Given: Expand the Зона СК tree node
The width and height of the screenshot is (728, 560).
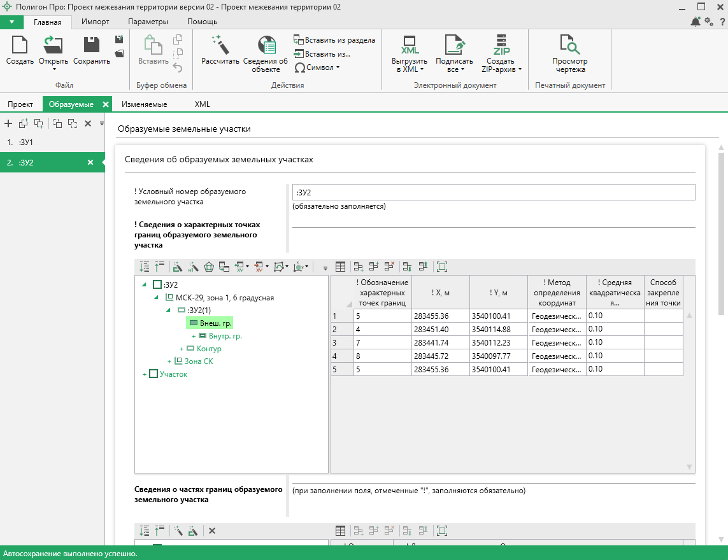Looking at the screenshot, I should [169, 361].
